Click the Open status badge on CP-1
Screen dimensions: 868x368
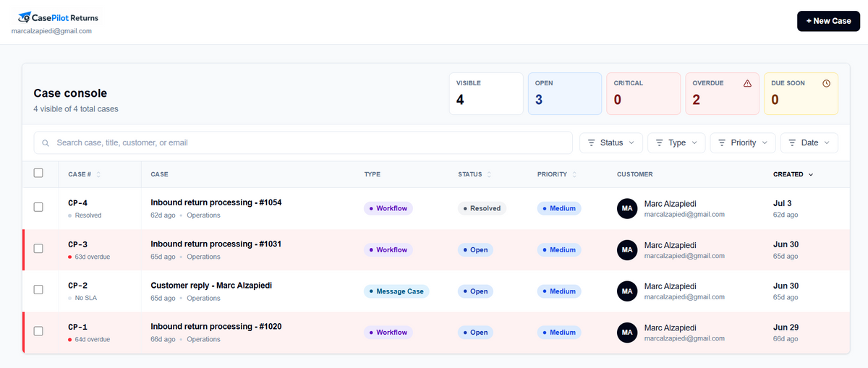(x=475, y=333)
